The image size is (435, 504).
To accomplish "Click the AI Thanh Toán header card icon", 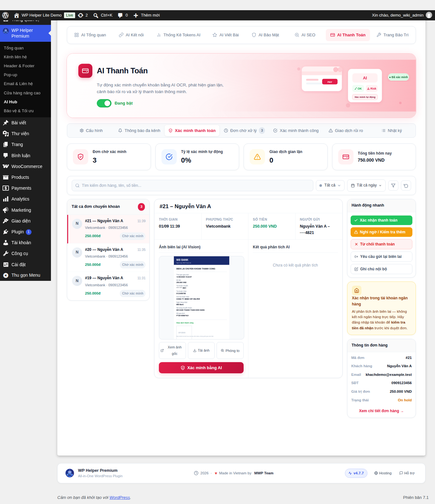I will (85, 71).
